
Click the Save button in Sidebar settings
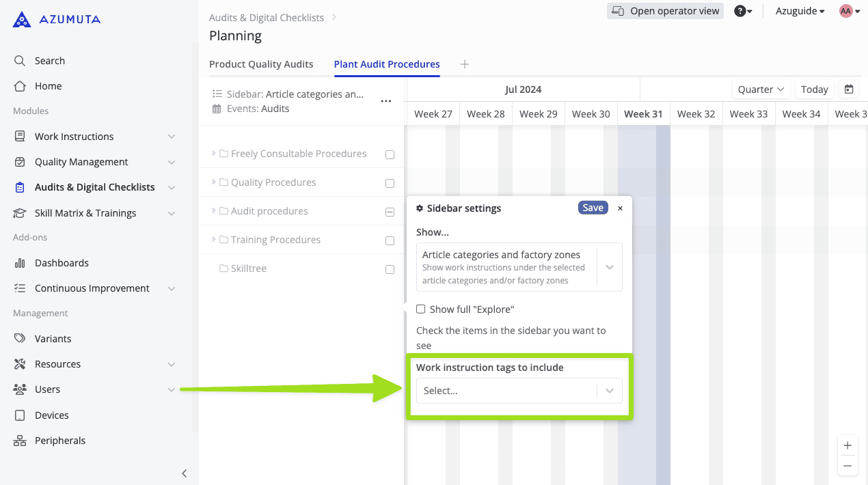pyautogui.click(x=593, y=208)
